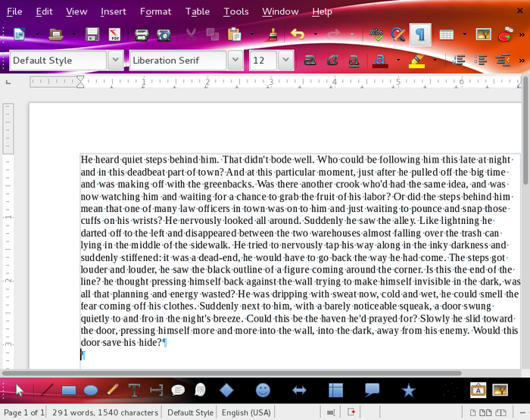Open the Block Arrows tool
This screenshot has width=530, height=420.
coord(299,390)
